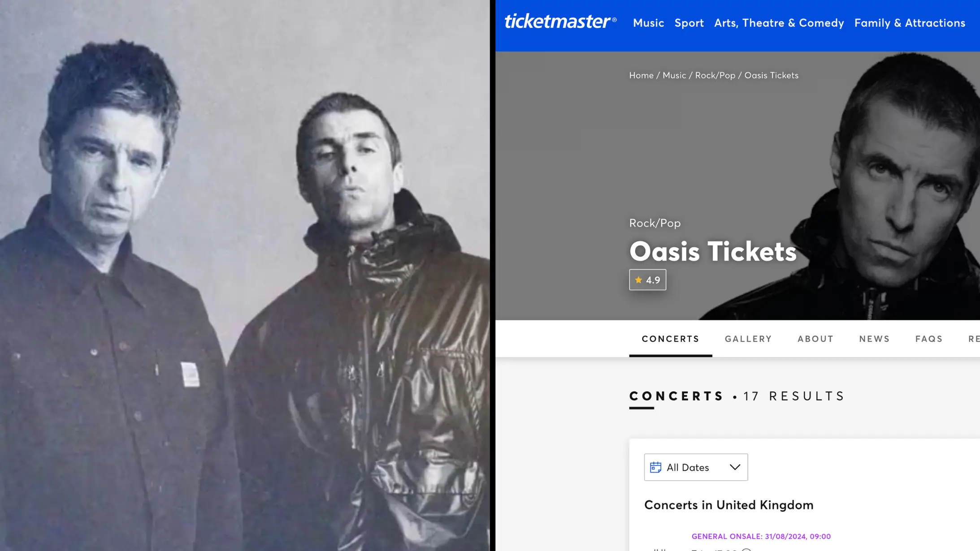Image resolution: width=980 pixels, height=551 pixels.
Task: Open the Arts, Theatre & Comedy menu
Action: coord(779,23)
